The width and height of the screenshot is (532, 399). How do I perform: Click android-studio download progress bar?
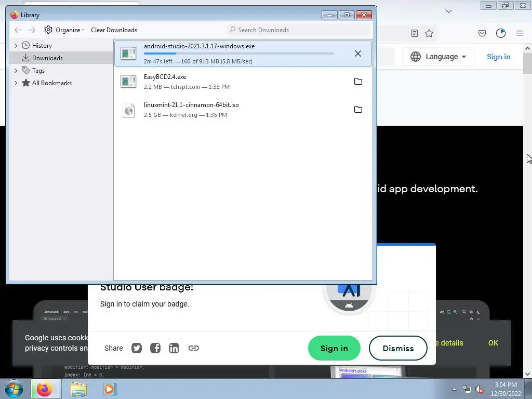(x=239, y=54)
